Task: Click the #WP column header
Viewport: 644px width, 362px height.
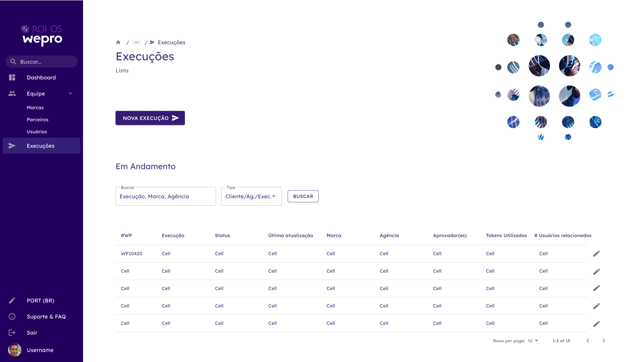Action: (126, 235)
